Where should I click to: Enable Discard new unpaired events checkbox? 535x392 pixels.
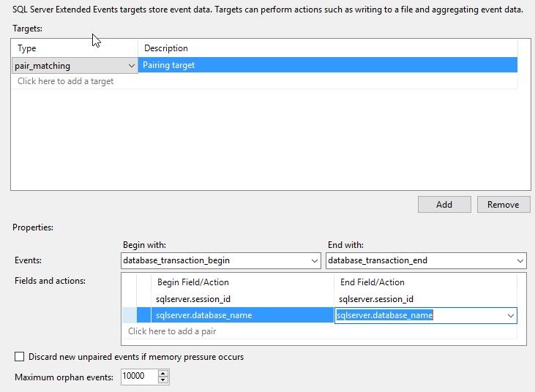click(20, 357)
